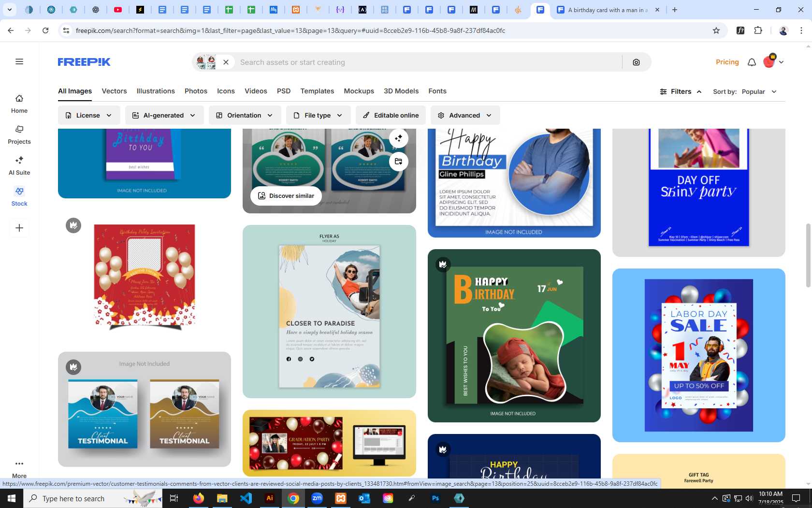Open the user avatar menu
The height and width of the screenshot is (508, 812).
pyautogui.click(x=773, y=62)
